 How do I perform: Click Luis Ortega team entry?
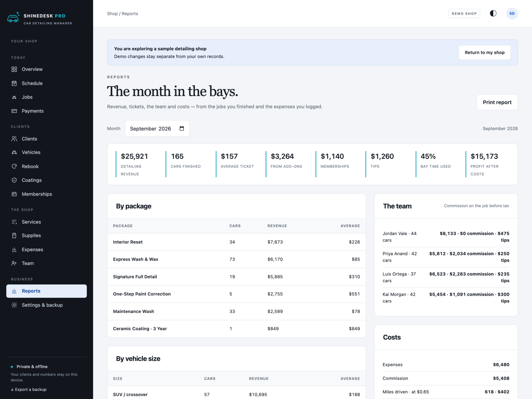pyautogui.click(x=446, y=277)
